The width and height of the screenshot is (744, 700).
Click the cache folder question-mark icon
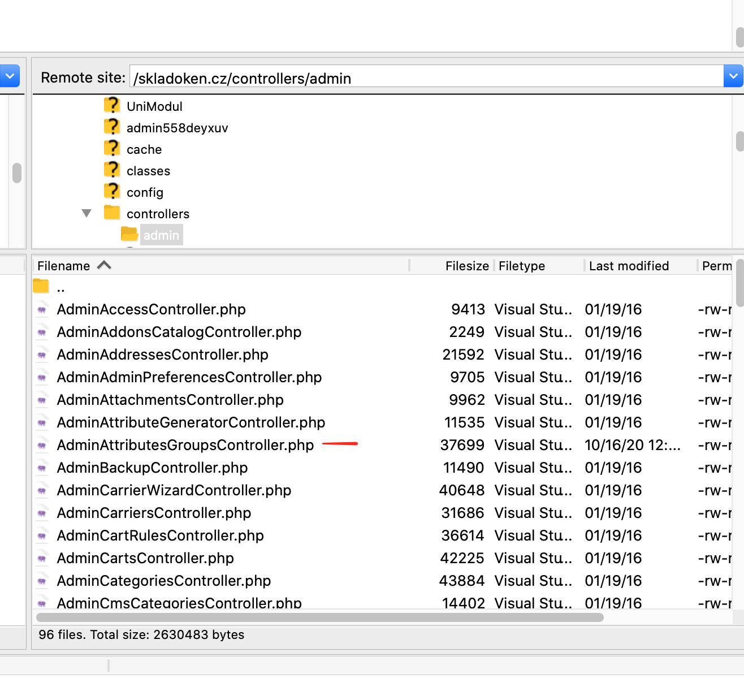coord(112,149)
